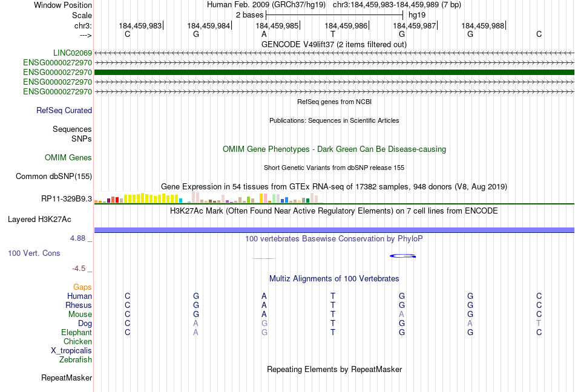Click the H3K27Ac Mark track title
Viewport: 575px width, 392px height.
click(x=334, y=211)
